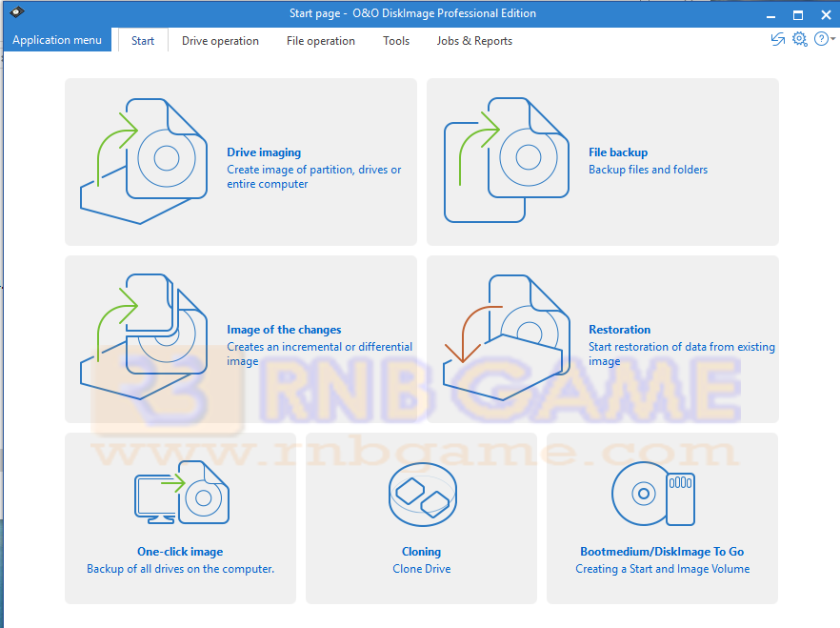Click the Cloning heading link
The image size is (840, 628).
pyautogui.click(x=422, y=552)
